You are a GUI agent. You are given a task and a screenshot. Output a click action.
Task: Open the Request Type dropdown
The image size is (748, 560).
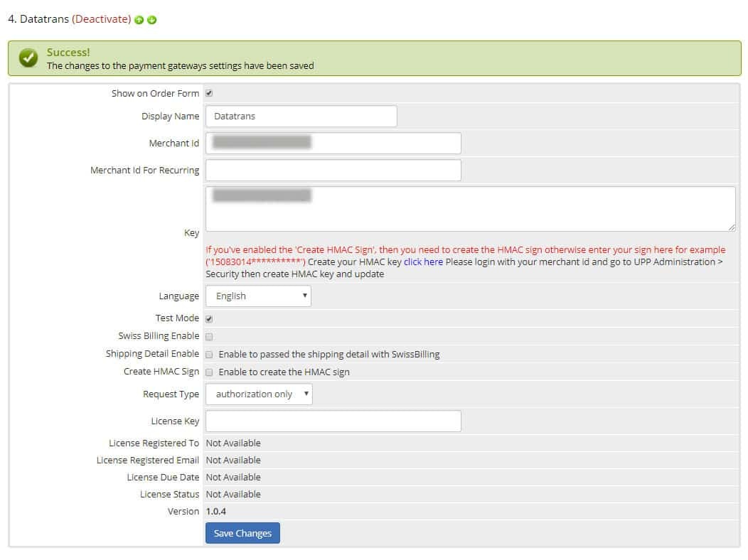click(x=259, y=394)
